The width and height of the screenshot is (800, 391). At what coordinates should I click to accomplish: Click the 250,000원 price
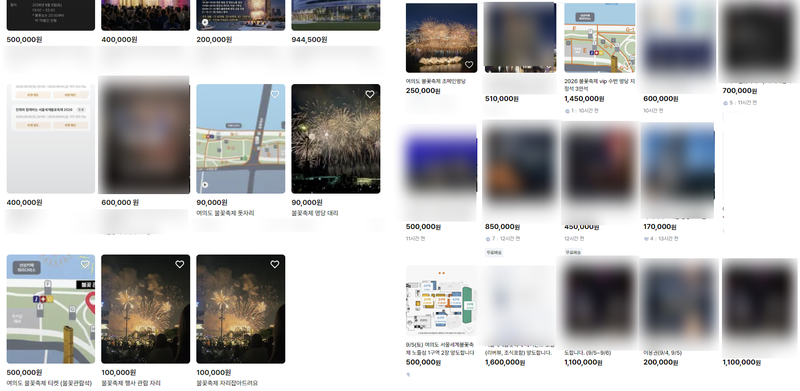coord(423,91)
